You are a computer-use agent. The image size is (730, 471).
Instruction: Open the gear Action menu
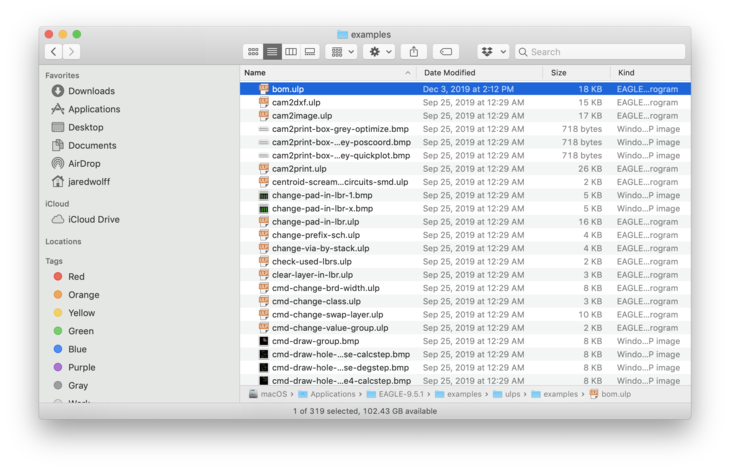(379, 52)
